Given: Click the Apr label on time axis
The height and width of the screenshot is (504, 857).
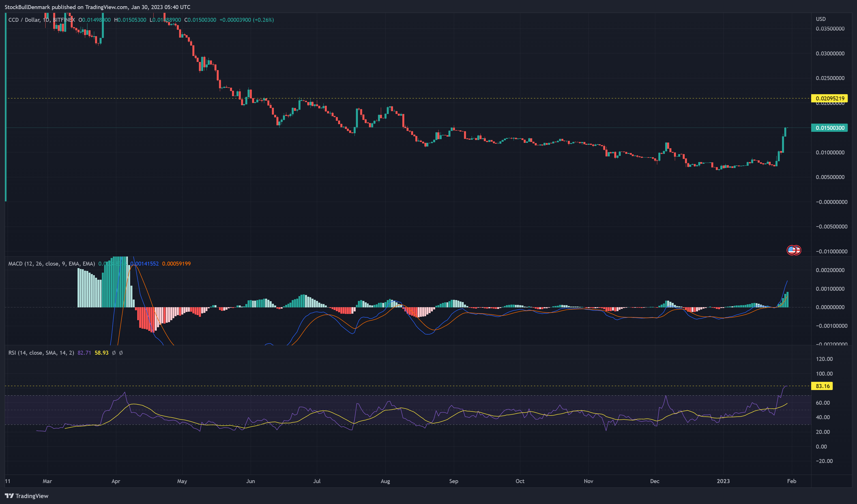Looking at the screenshot, I should coord(116,481).
